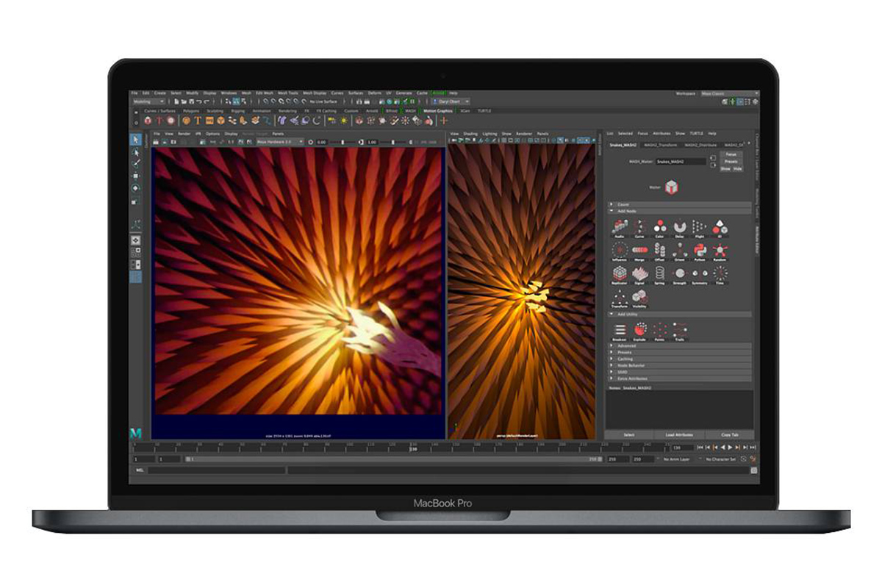This screenshot has width=882, height=588.
Task: Open the Maya Classic workspace dropdown
Action: point(729,94)
